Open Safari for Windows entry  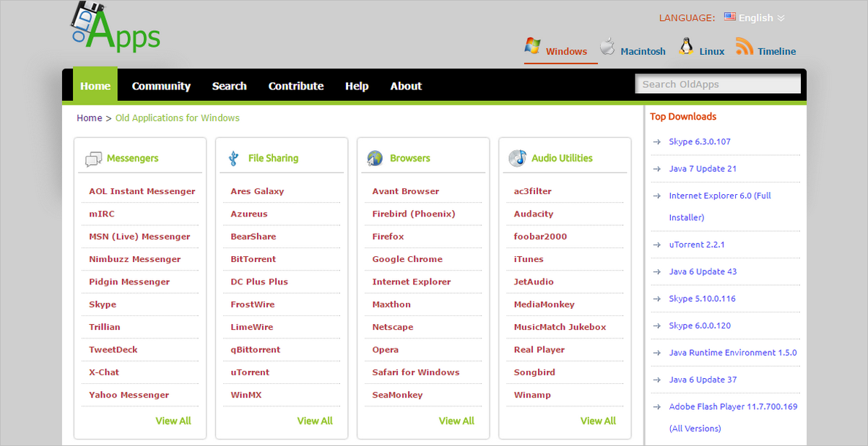click(416, 372)
